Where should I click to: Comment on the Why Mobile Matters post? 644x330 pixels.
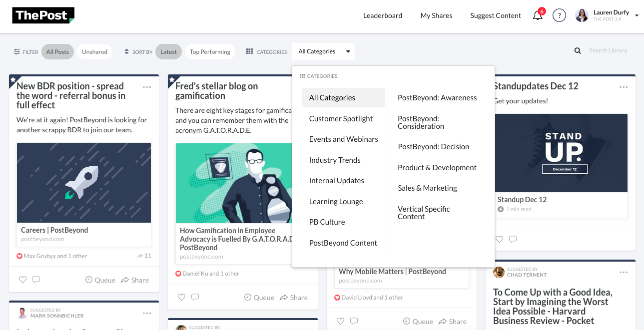point(354,321)
